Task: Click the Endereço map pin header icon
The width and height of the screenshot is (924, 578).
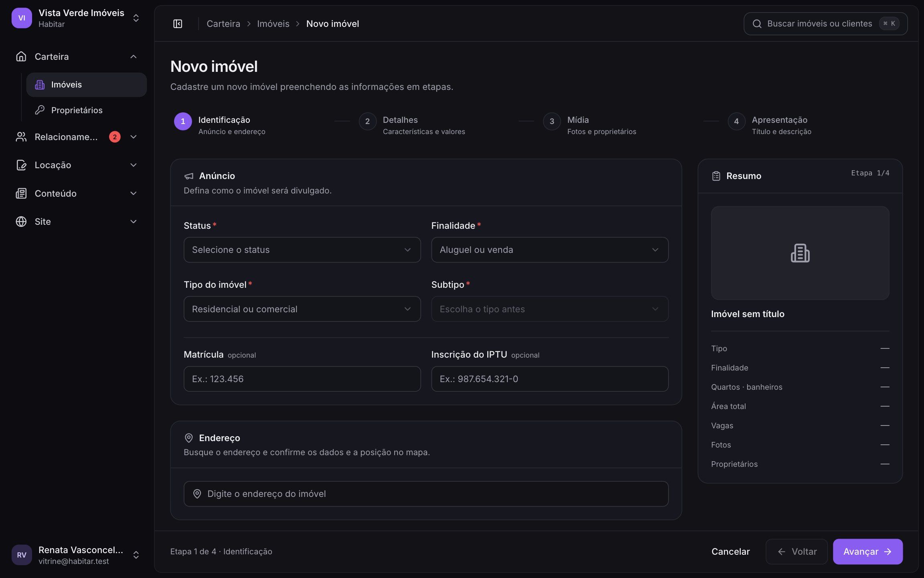Action: (188, 438)
